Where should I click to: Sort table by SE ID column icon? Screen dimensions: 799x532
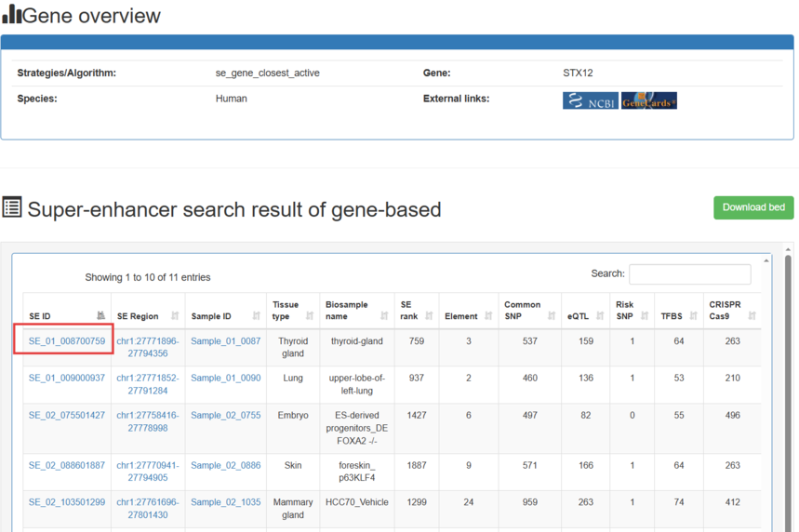point(100,316)
